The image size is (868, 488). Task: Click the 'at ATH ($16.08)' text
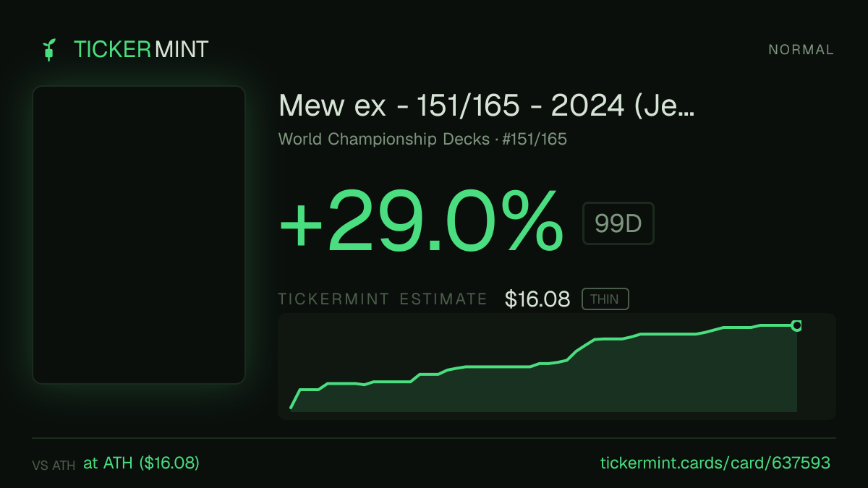coord(142,463)
